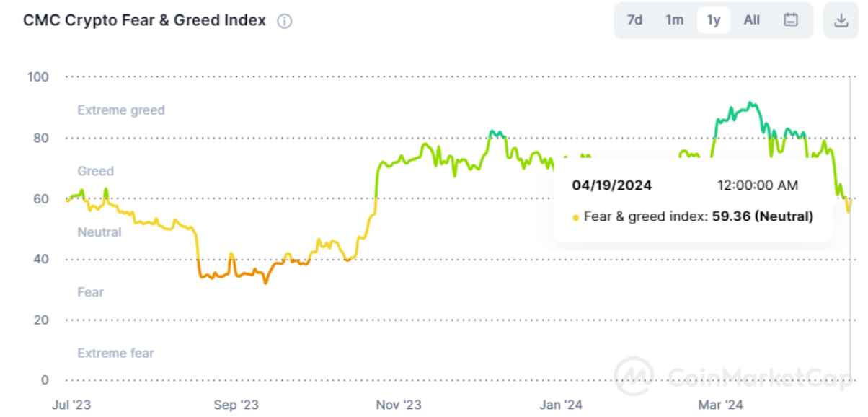Click the Extreme greed zone label
Viewport: 868px width, 417px height.
pyautogui.click(x=121, y=110)
